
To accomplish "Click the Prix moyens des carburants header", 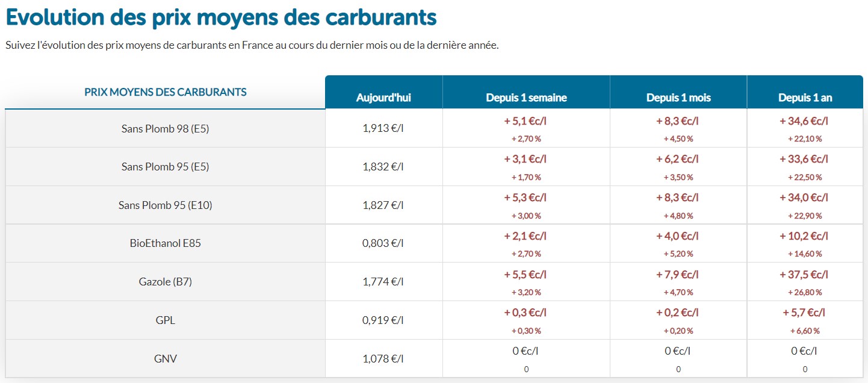I will [165, 92].
